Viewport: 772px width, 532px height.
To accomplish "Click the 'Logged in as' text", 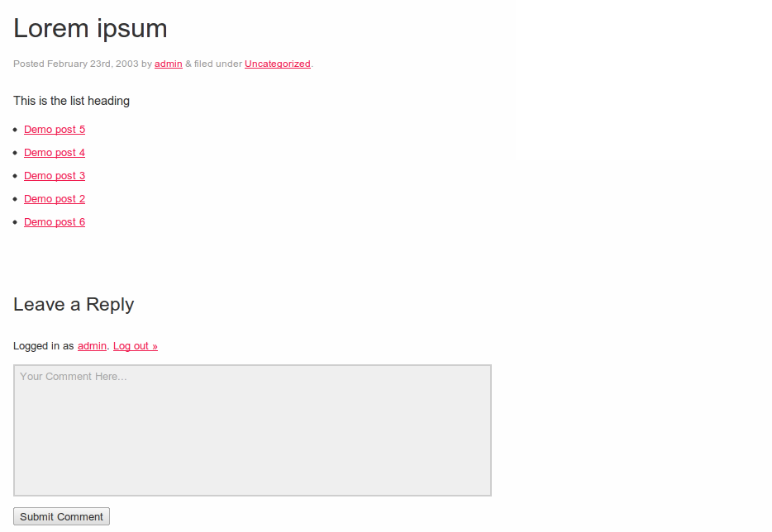I will tap(44, 346).
